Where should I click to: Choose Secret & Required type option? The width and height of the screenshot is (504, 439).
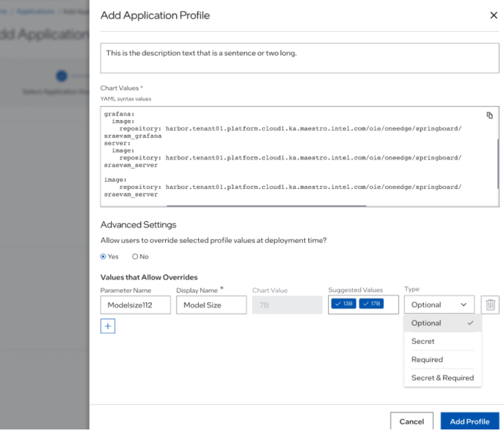pyautogui.click(x=442, y=378)
